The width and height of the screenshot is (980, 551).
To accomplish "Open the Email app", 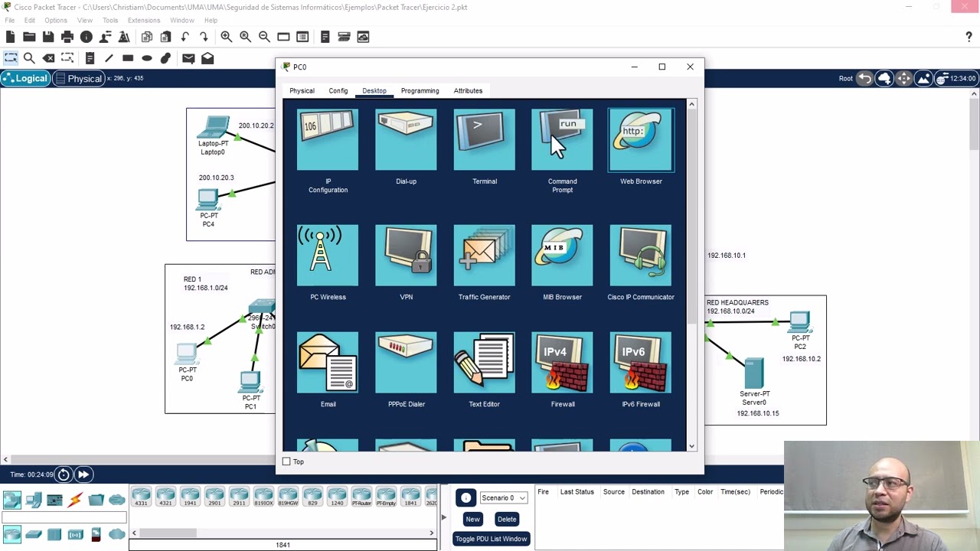I will click(328, 362).
